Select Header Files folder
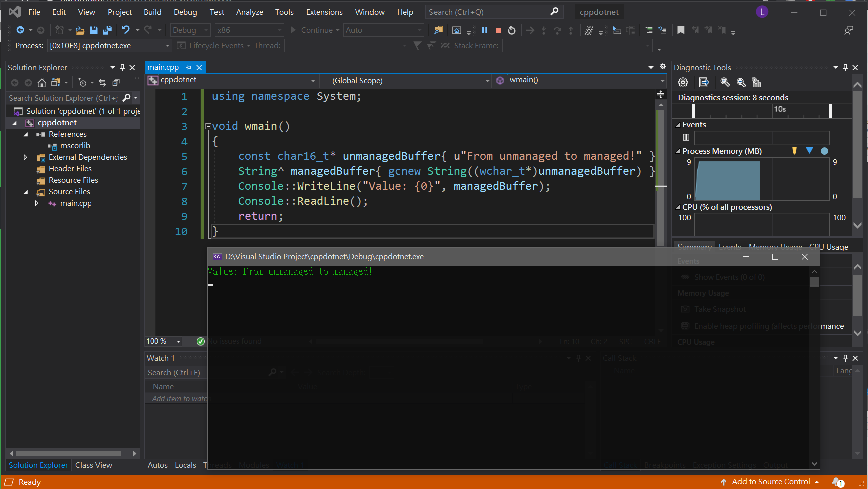The width and height of the screenshot is (868, 489). coord(70,169)
